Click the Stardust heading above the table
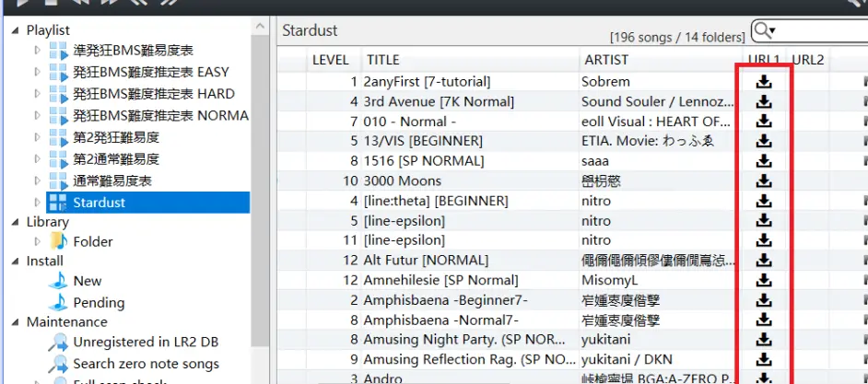Viewport: 868px width, 384px height. click(x=310, y=29)
